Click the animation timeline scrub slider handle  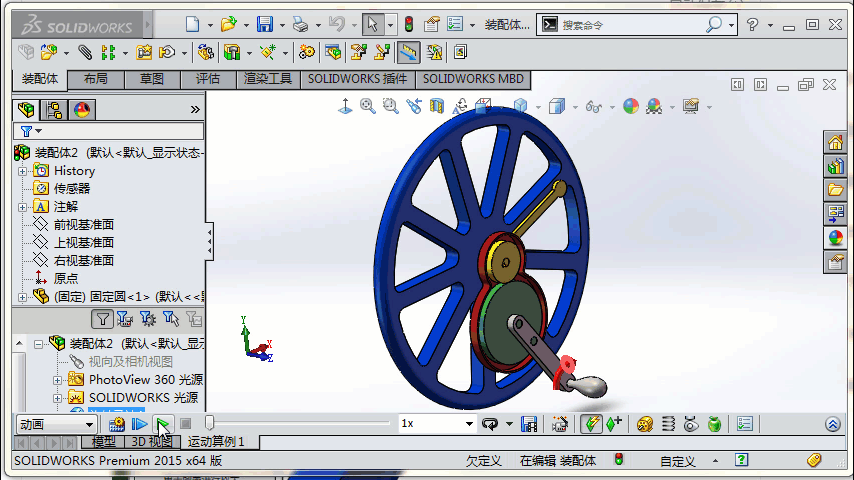coord(210,424)
